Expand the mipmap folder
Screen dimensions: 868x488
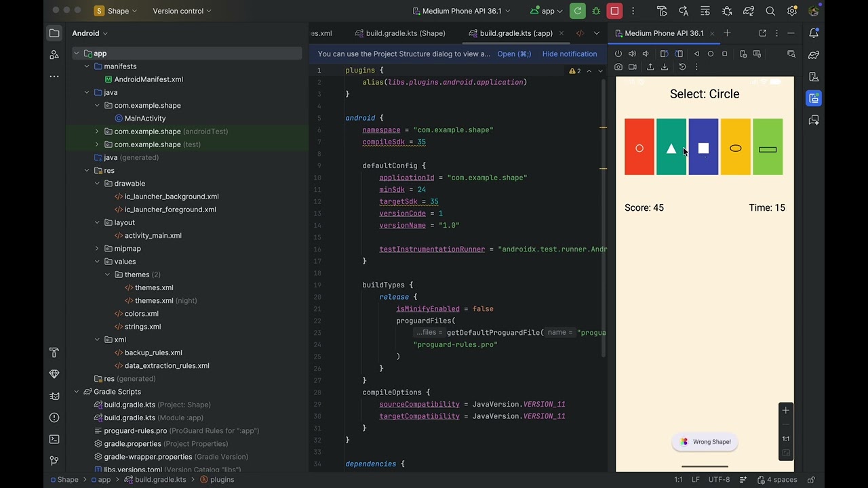(97, 249)
